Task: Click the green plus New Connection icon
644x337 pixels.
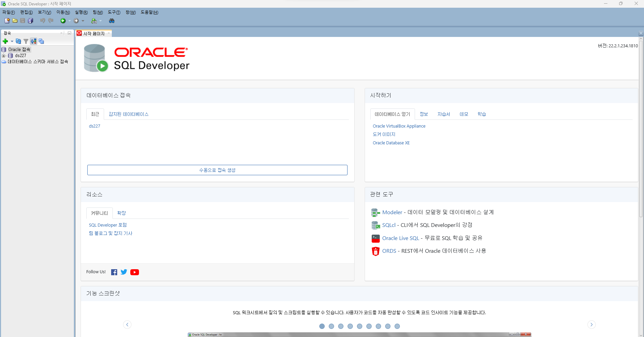Action: click(x=5, y=41)
